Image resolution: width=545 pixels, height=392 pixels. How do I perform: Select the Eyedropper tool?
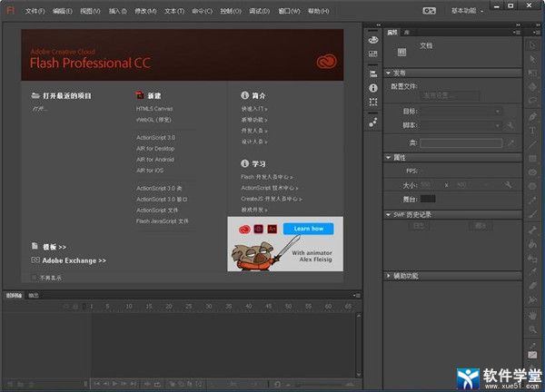tap(532, 271)
